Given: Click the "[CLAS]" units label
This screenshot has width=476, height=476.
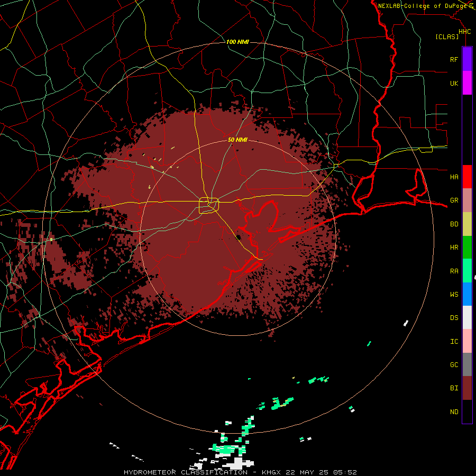Looking at the screenshot, I should coord(447,37).
